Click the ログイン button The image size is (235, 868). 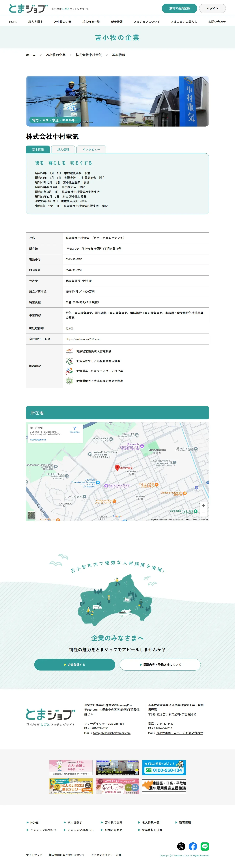(x=212, y=8)
